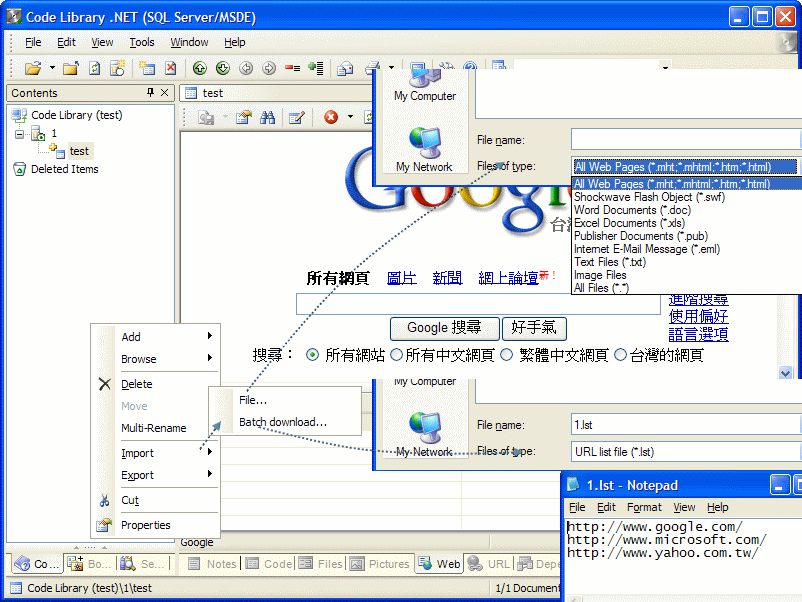The width and height of the screenshot is (802, 602).
Task: Open the Window menu in Code Library
Action: [189, 42]
